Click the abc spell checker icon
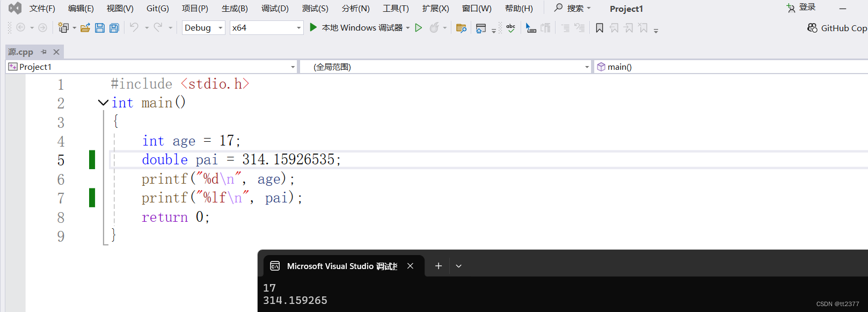The height and width of the screenshot is (312, 868). 510,27
